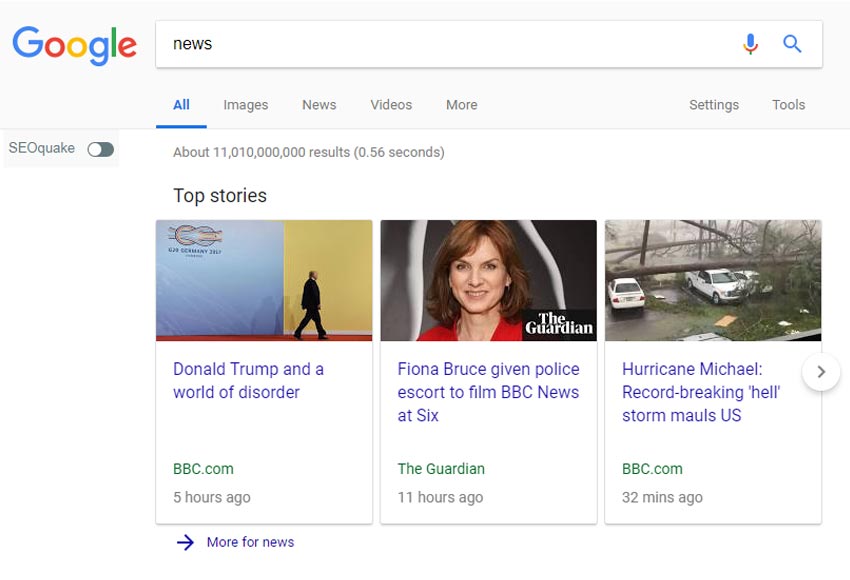Show next top stories with the chevron
Screen dimensions: 850x580
(821, 372)
